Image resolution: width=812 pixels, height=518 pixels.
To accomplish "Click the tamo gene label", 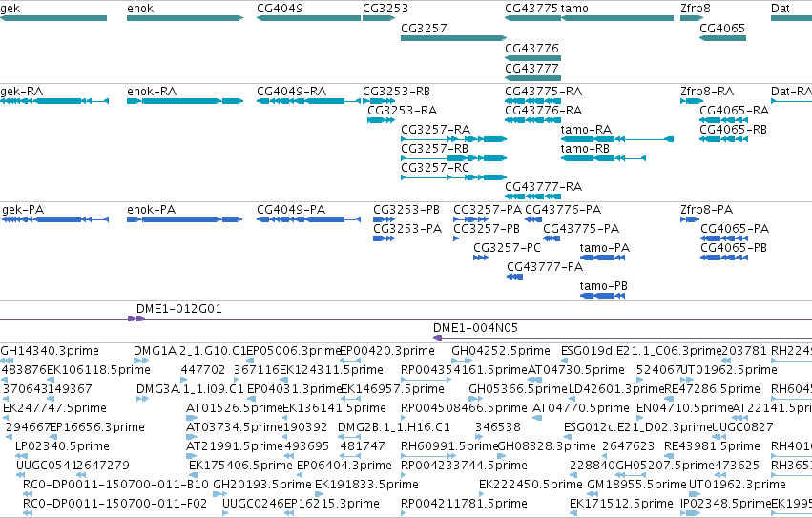I will pos(574,9).
